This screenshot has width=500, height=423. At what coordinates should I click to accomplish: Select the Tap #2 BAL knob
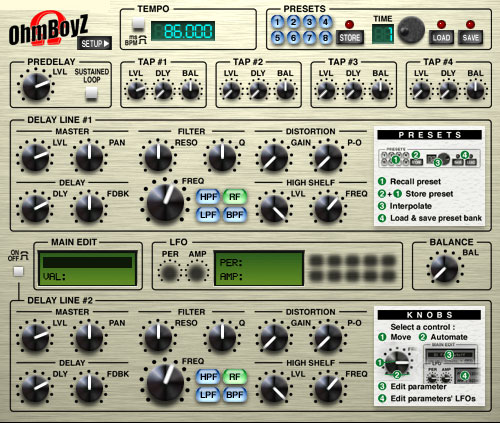[285, 90]
